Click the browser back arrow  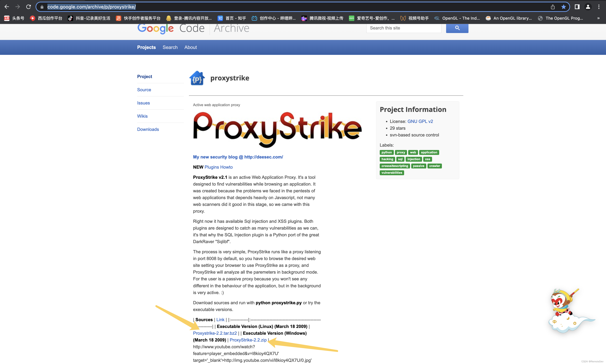(x=7, y=7)
